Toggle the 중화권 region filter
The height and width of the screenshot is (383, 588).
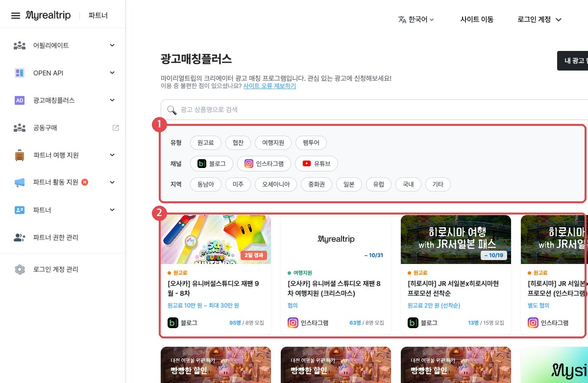pos(316,184)
